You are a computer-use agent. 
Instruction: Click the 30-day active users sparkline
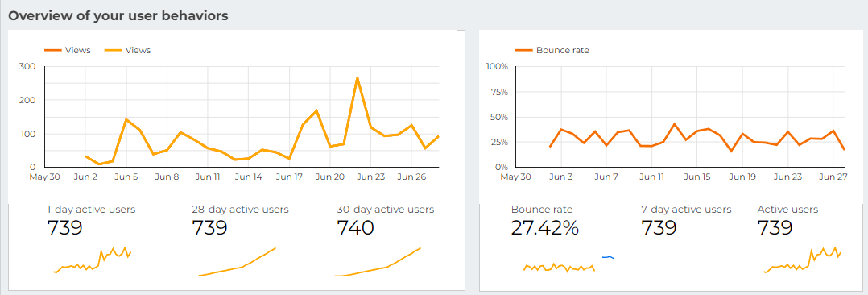[x=378, y=262]
